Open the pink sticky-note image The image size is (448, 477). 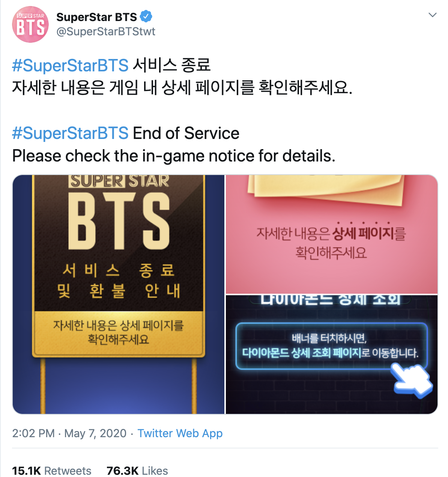[332, 234]
